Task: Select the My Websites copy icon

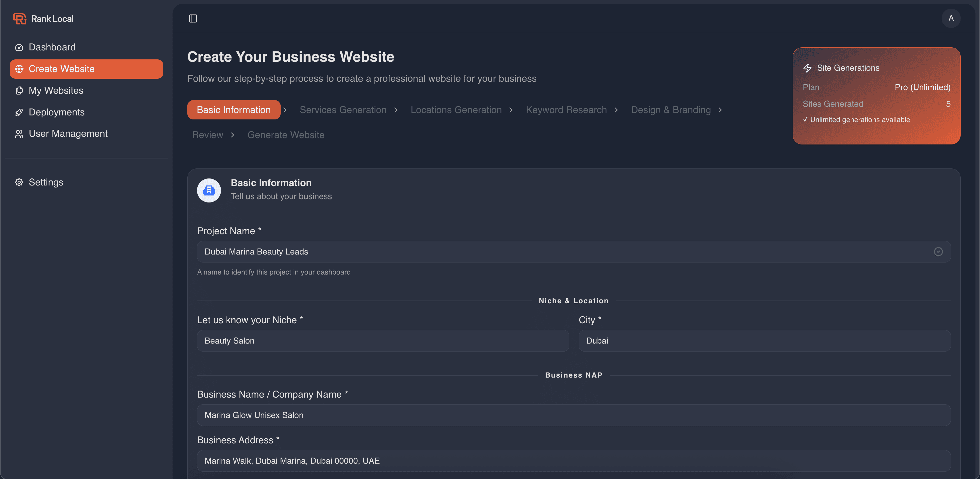Action: 19,91
